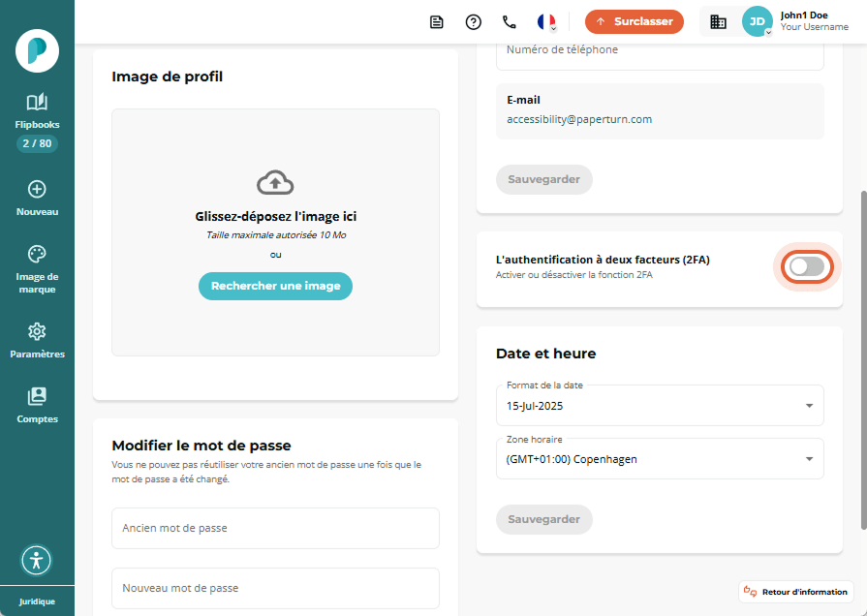This screenshot has width=867, height=616.
Task: Open the Flipbooks section
Action: (37, 111)
